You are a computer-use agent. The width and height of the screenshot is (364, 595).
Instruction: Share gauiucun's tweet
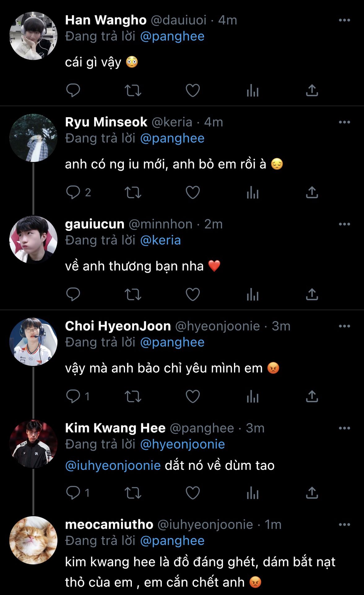(312, 294)
